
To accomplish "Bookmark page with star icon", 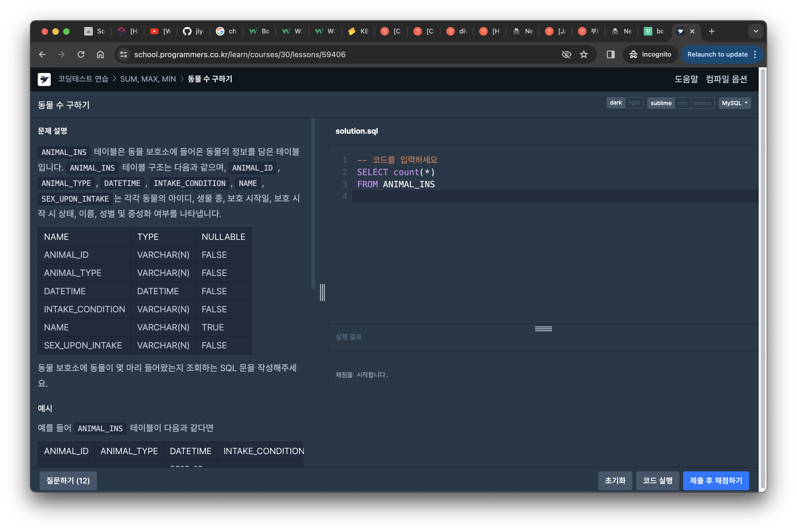I will point(584,54).
